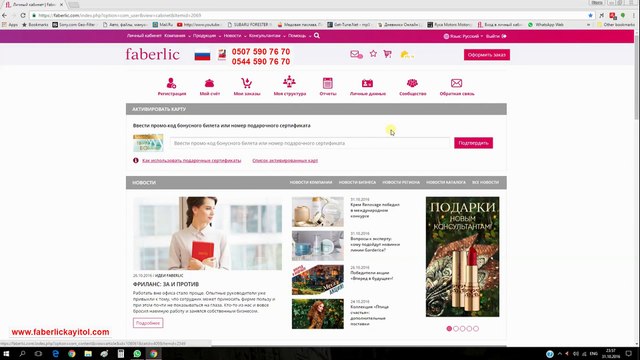Open the red-haired woman news thumbnail

[x=318, y=314]
